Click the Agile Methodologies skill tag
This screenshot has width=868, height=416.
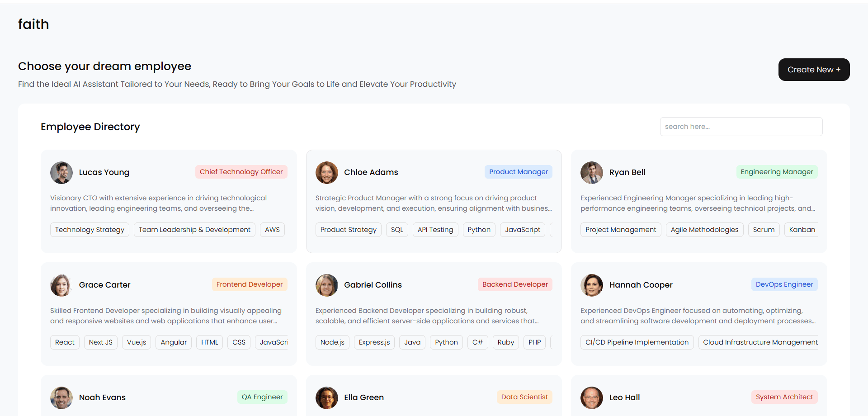705,230
